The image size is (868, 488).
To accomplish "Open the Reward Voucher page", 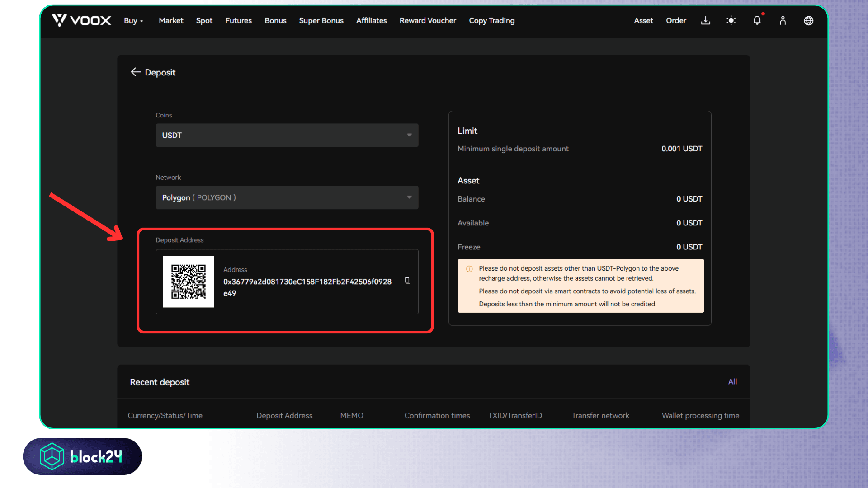I will 428,20.
